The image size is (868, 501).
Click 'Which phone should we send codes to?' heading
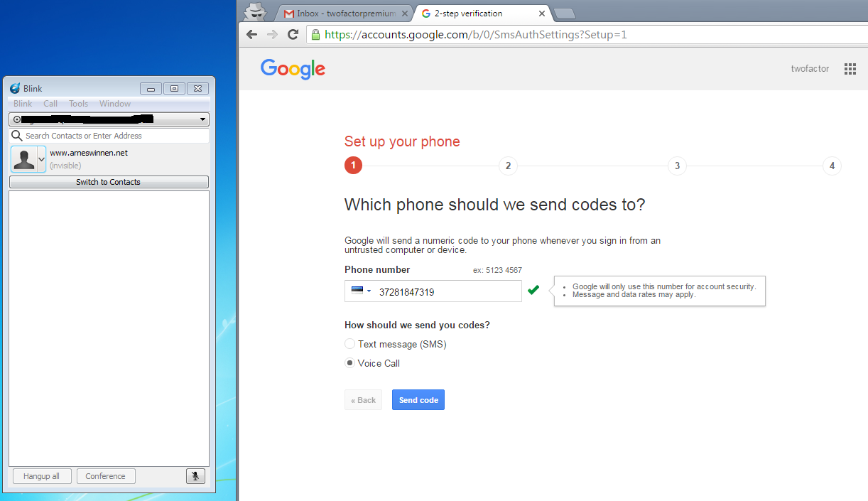pyautogui.click(x=495, y=205)
